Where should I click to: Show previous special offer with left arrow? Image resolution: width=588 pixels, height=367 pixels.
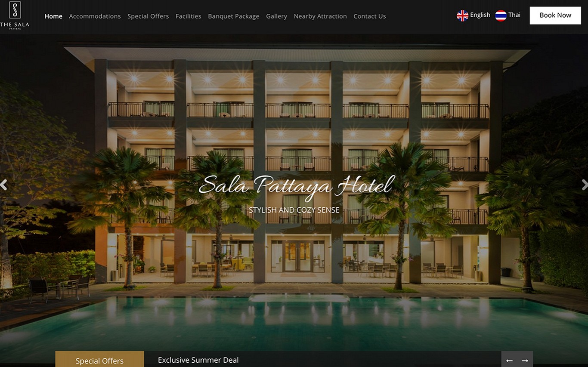click(509, 361)
